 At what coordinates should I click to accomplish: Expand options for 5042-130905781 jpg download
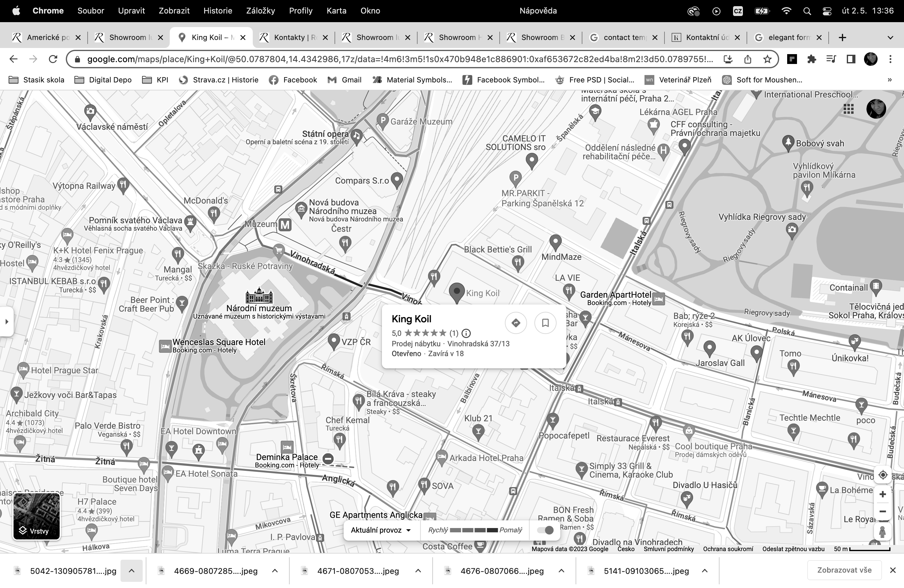point(131,570)
